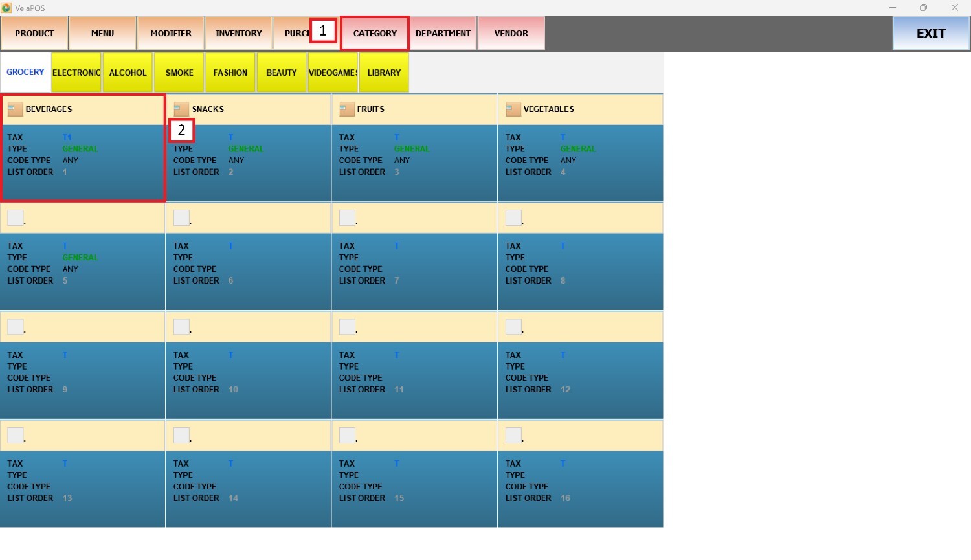
Task: Click the Beverages folder icon
Action: point(15,109)
